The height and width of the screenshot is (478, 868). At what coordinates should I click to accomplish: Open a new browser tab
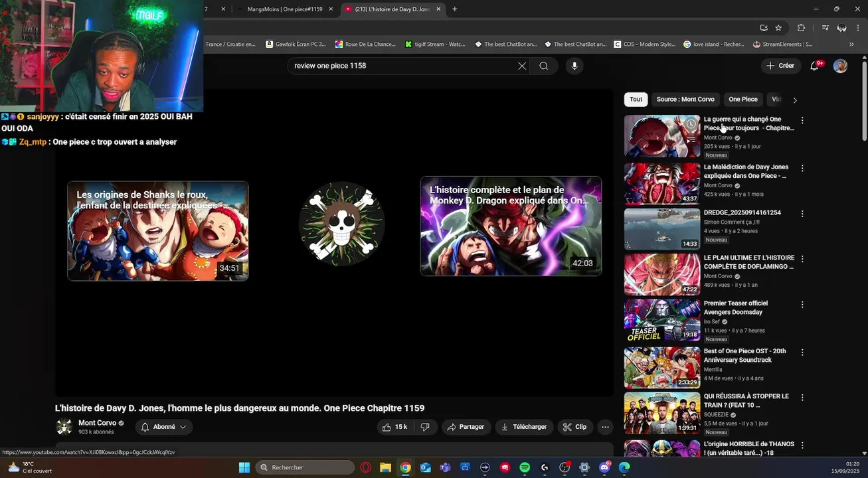point(454,9)
